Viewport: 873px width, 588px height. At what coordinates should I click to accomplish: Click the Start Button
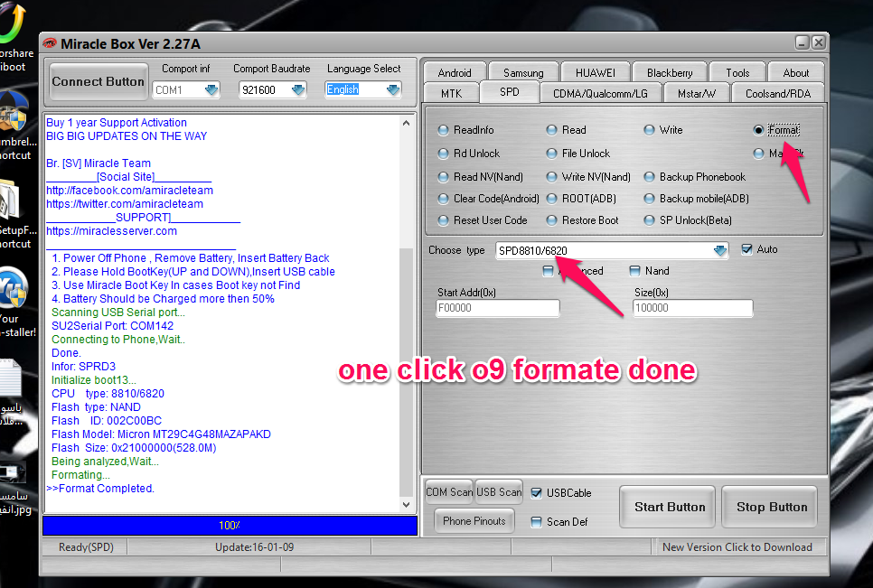[x=669, y=507]
